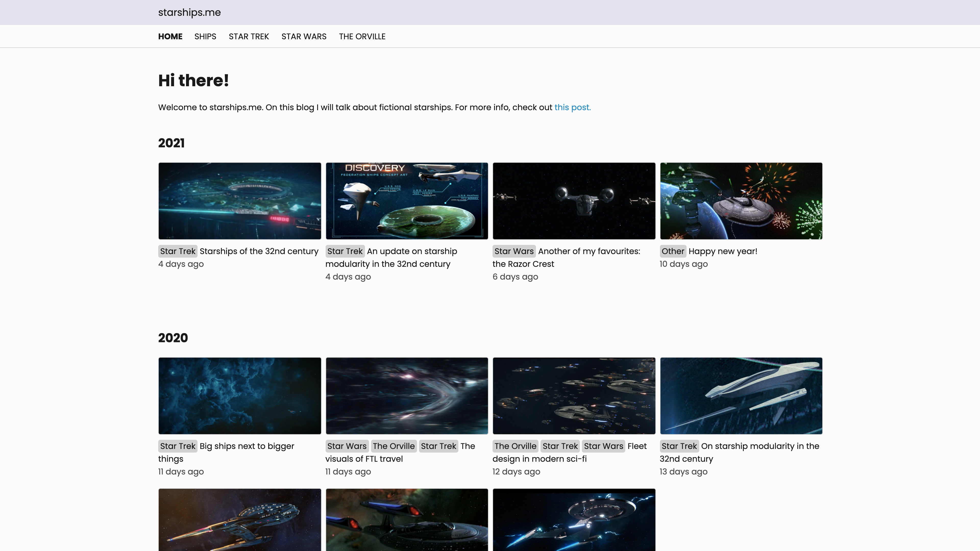This screenshot has height=551, width=980.
Task: Click the Happy new year fireworks image
Action: pyautogui.click(x=741, y=201)
